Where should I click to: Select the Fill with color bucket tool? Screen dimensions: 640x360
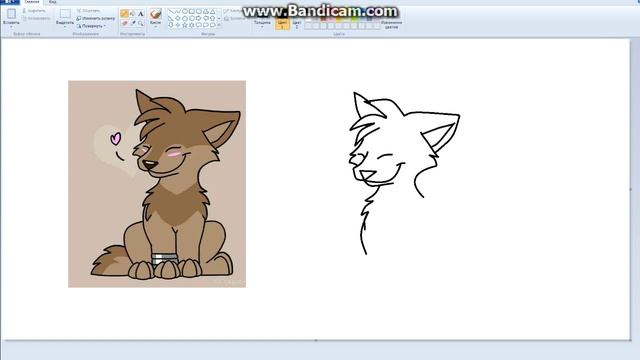[132, 13]
